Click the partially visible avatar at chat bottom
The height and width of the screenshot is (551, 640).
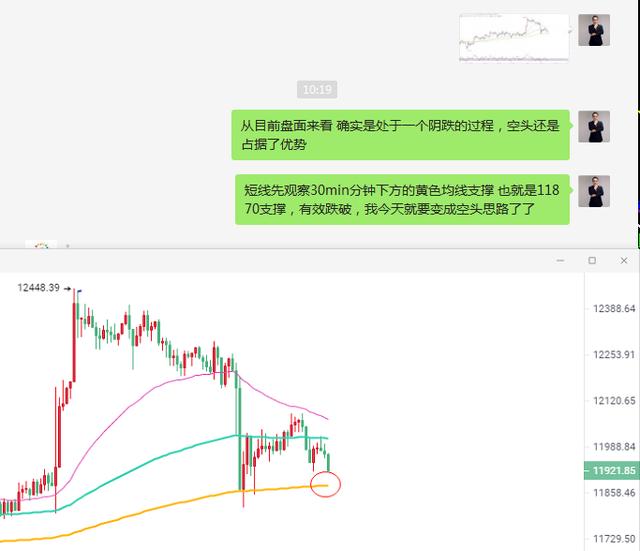pos(41,244)
